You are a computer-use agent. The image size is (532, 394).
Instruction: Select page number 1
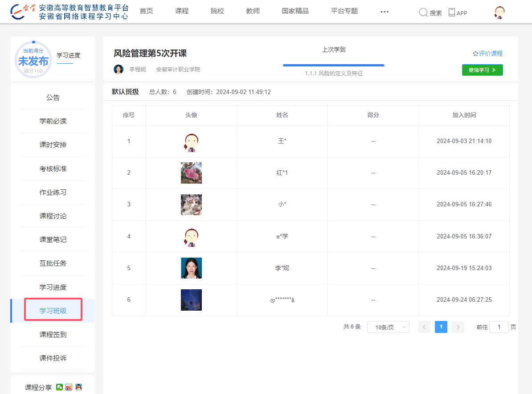(441, 327)
